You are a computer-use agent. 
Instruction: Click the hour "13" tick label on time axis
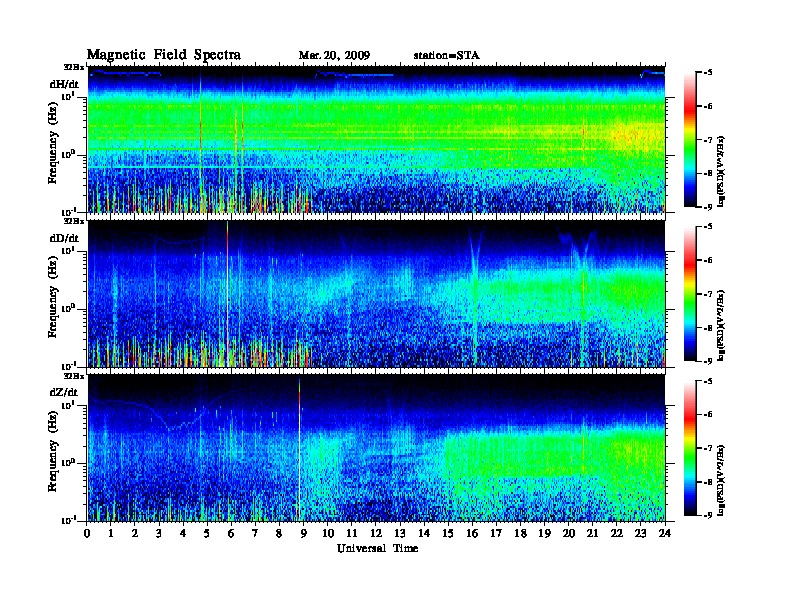pyautogui.click(x=400, y=533)
